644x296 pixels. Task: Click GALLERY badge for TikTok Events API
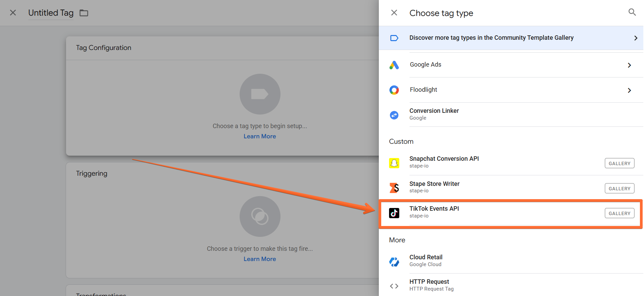point(619,213)
